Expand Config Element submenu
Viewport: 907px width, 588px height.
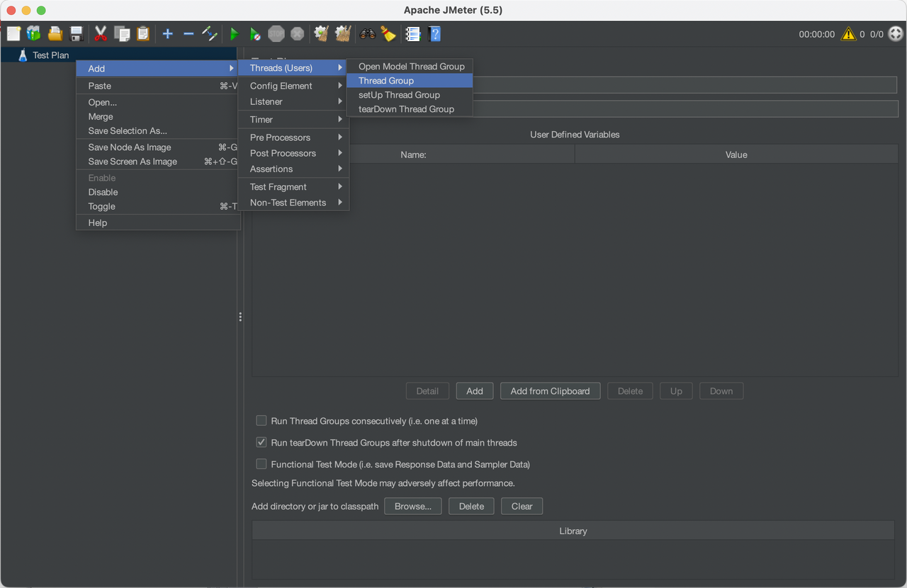(x=293, y=86)
